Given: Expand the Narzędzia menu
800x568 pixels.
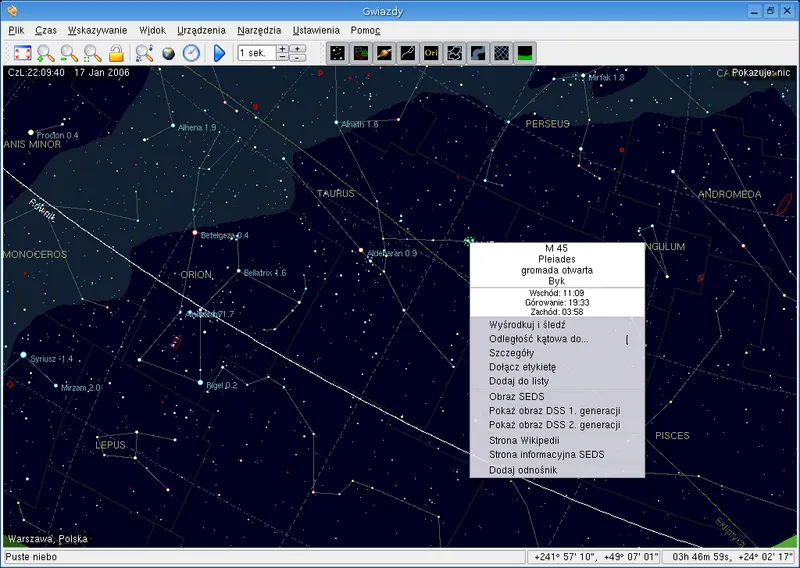Looking at the screenshot, I should pyautogui.click(x=259, y=31).
